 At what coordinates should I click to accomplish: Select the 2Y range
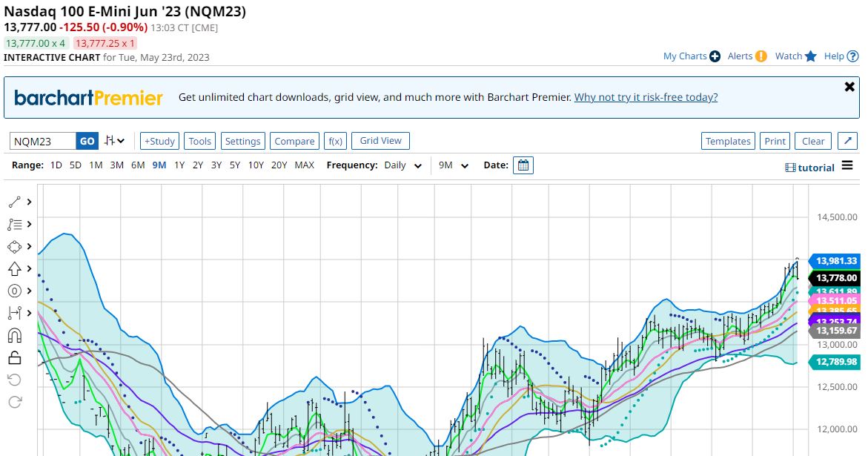(x=198, y=165)
